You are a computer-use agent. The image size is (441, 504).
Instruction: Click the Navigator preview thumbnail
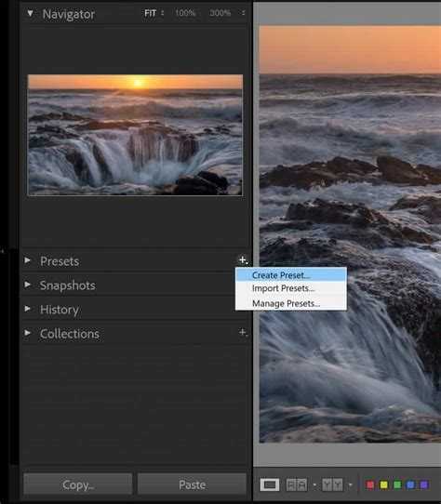coord(136,135)
